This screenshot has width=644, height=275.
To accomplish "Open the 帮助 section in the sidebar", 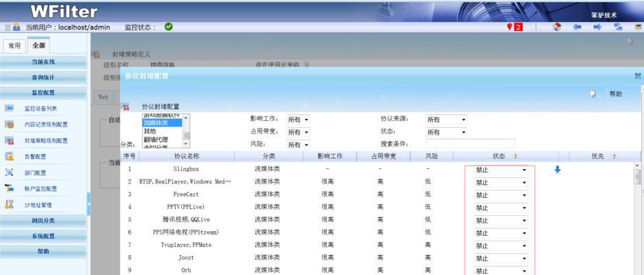I will (43, 252).
